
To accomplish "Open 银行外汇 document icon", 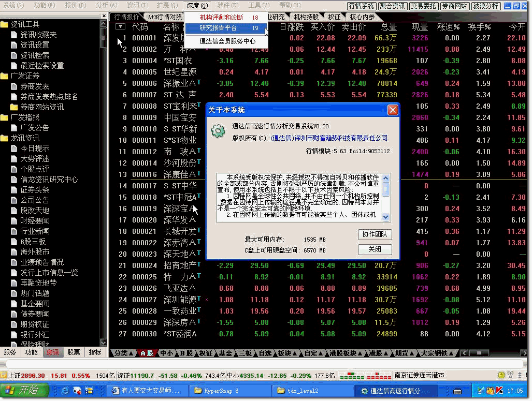I will pyautogui.click(x=14, y=335).
